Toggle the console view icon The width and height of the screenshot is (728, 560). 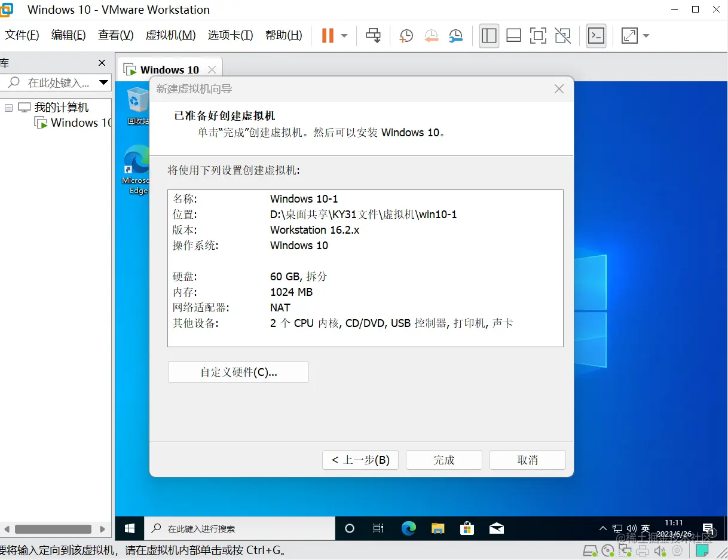[x=596, y=36]
